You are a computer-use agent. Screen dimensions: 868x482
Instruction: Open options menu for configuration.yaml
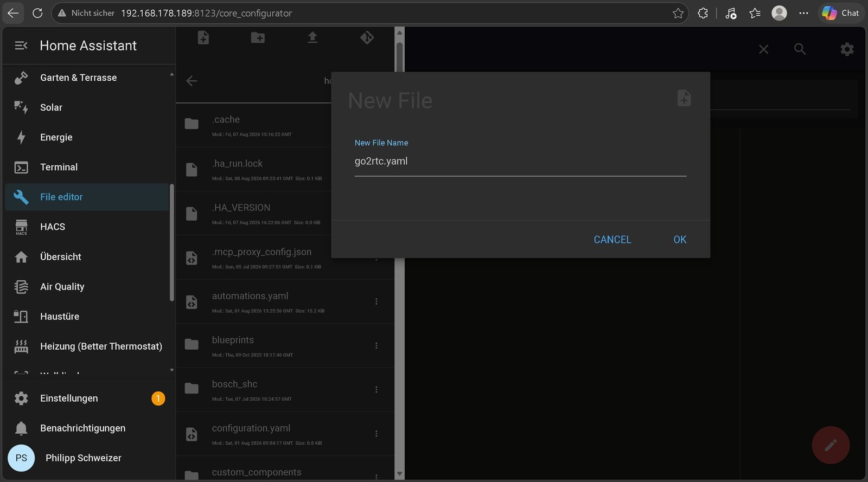click(x=376, y=434)
